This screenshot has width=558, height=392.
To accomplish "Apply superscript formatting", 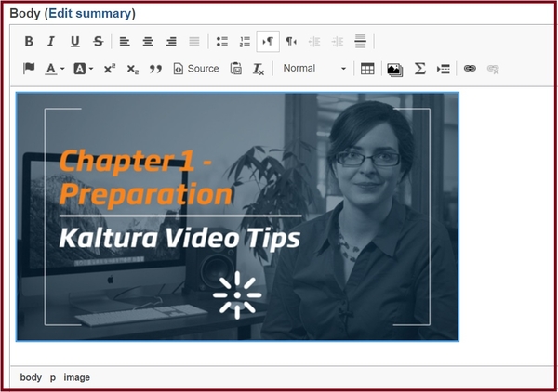I will pos(109,69).
